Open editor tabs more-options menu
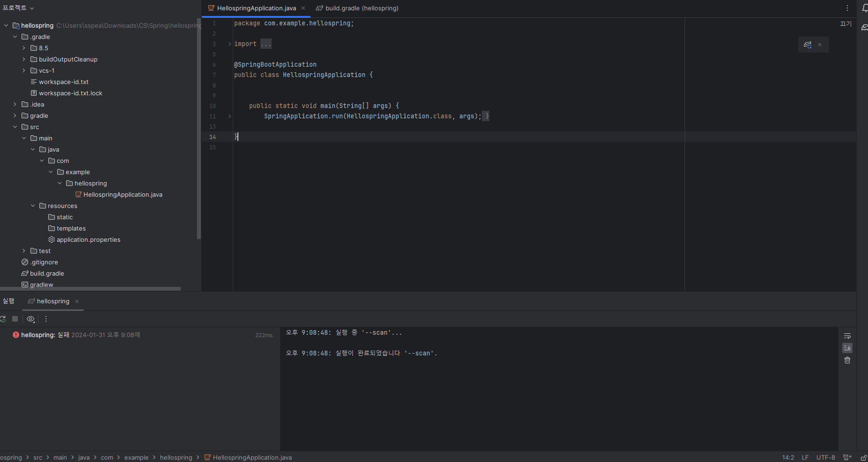Screen dimensions: 868x462 click(x=847, y=8)
